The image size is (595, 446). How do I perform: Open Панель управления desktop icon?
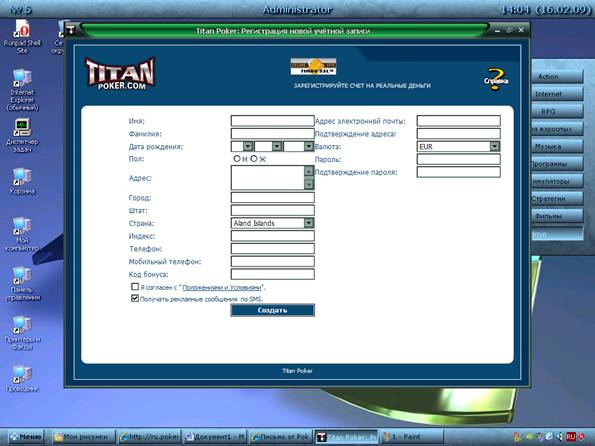coord(22,284)
